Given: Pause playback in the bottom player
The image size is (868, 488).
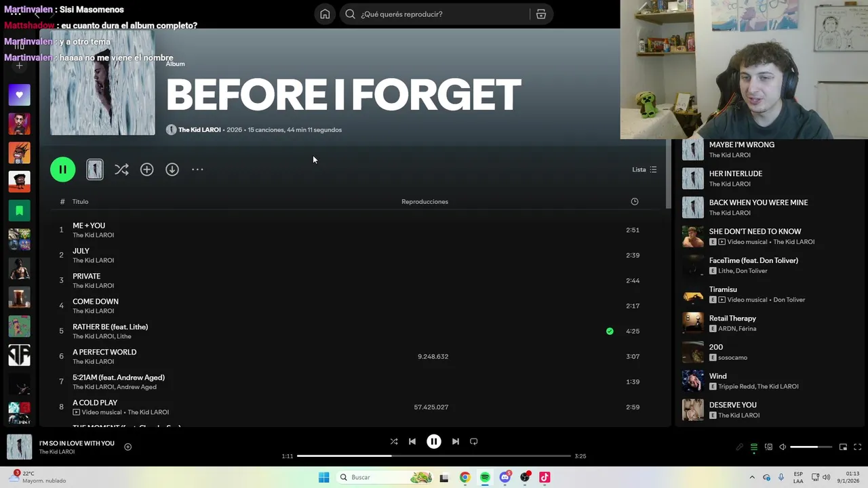Looking at the screenshot, I should click(434, 441).
